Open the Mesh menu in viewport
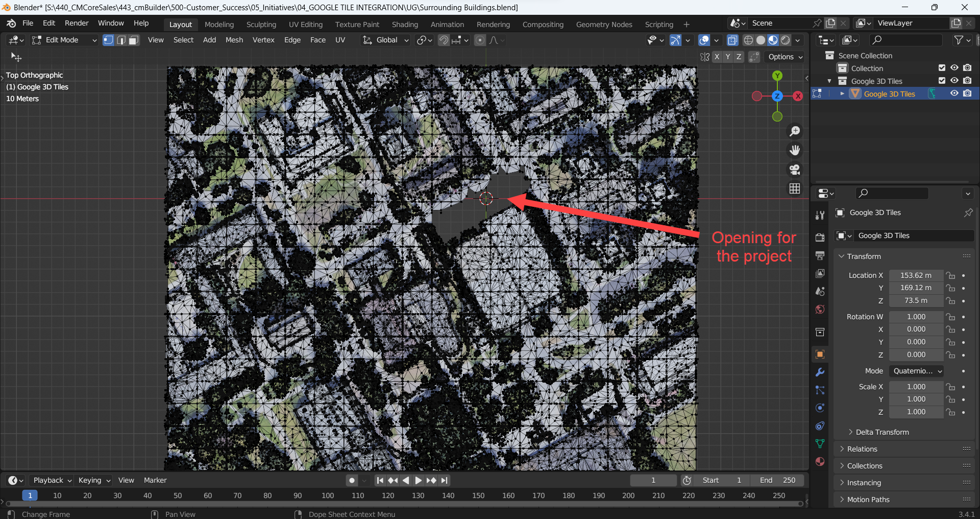Image resolution: width=980 pixels, height=519 pixels. coord(234,40)
